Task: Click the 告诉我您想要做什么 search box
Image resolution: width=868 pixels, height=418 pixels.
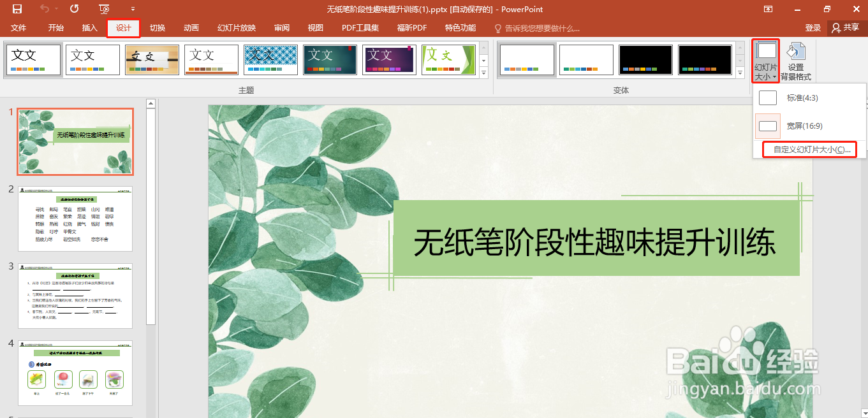Action: click(538, 28)
